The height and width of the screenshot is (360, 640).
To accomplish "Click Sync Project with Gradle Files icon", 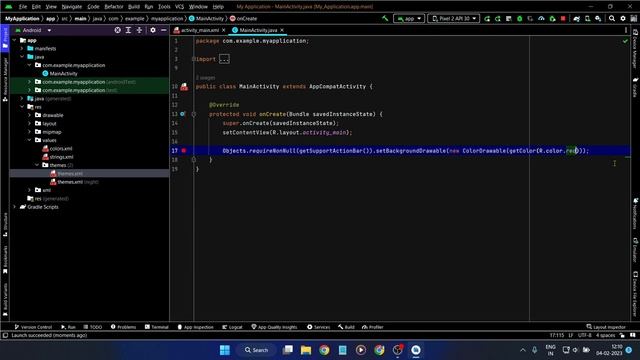I will (x=576, y=18).
